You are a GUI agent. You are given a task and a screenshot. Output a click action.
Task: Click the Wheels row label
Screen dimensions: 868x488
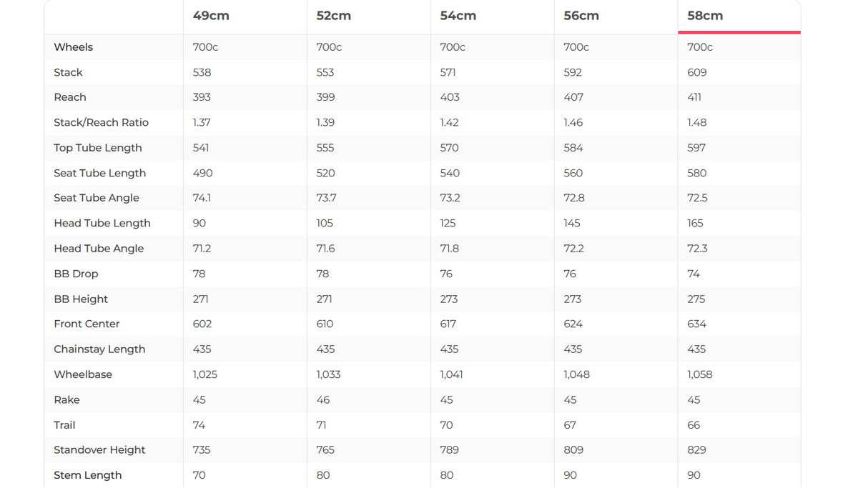(74, 47)
